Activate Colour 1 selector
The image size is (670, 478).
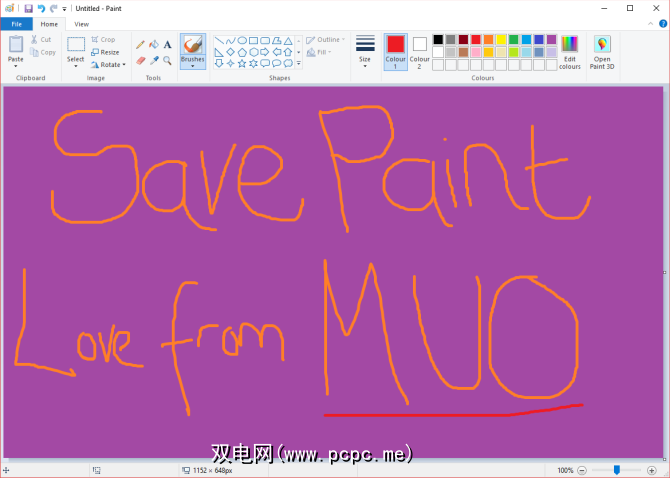pyautogui.click(x=396, y=52)
